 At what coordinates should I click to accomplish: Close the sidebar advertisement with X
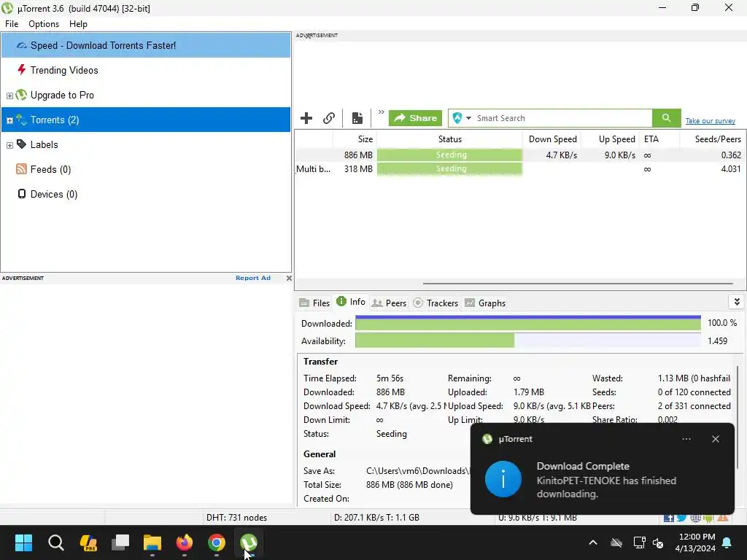click(x=289, y=278)
